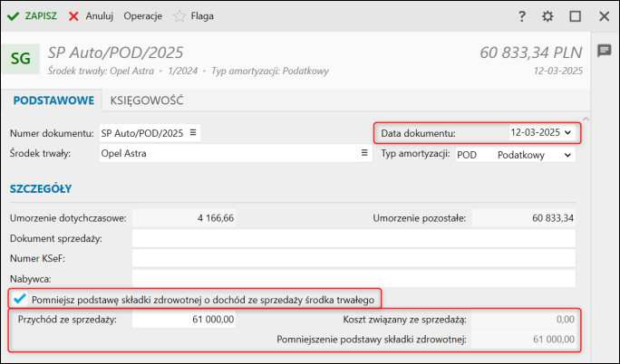This screenshot has height=364, width=620.
Task: Click the ZAPISZ save button
Action: [x=32, y=16]
